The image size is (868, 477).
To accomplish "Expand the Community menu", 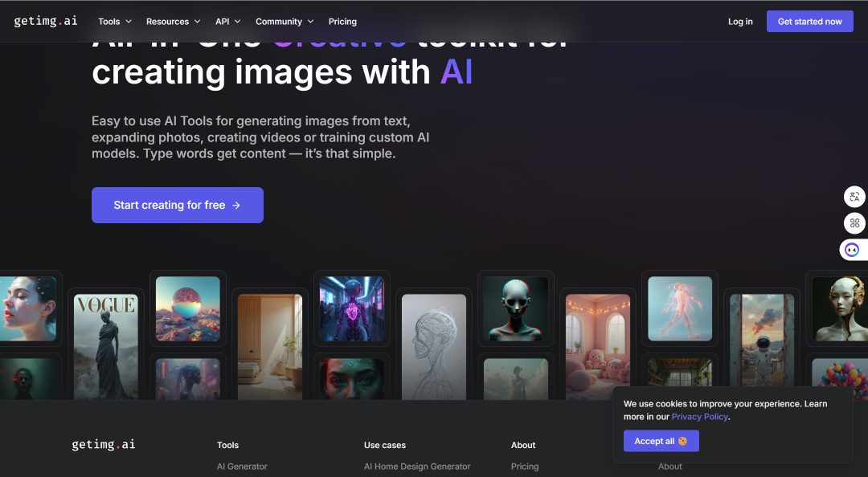I will tap(285, 22).
